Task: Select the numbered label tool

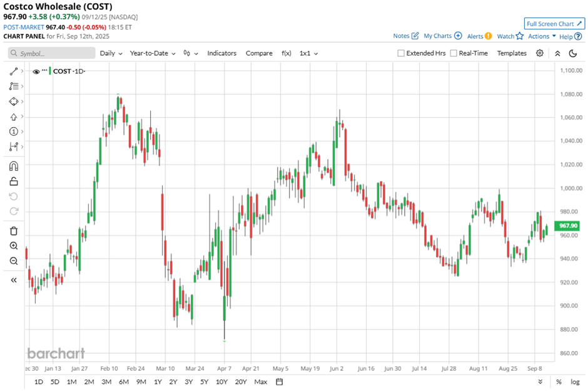Action: (x=14, y=132)
